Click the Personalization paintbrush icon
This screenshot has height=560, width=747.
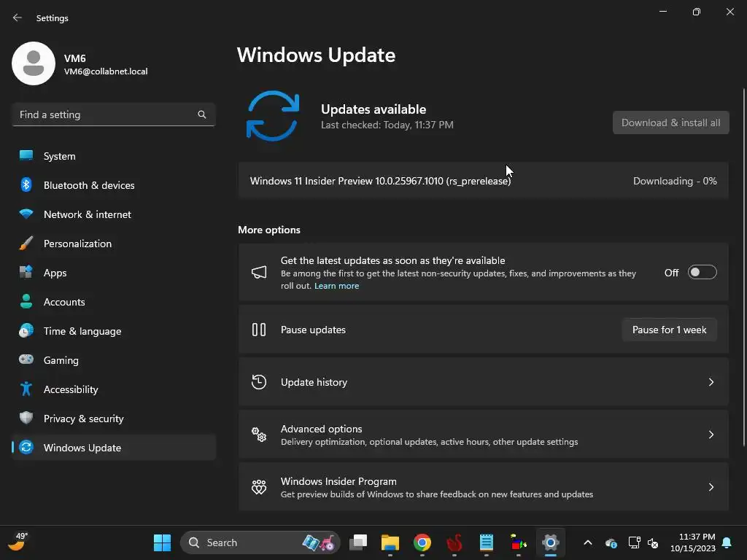(26, 244)
